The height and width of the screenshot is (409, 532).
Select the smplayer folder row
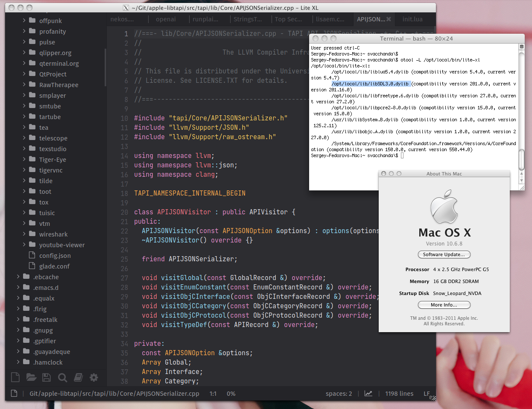(x=56, y=95)
